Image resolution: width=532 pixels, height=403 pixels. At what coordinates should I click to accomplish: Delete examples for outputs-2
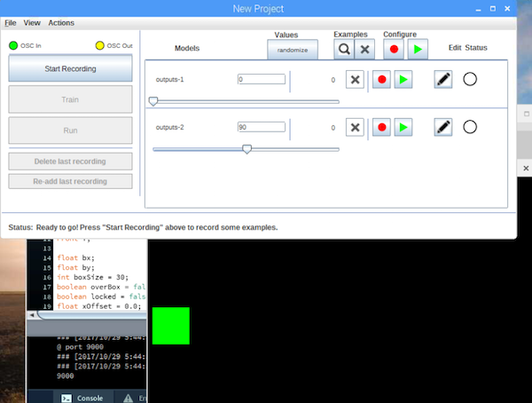355,128
